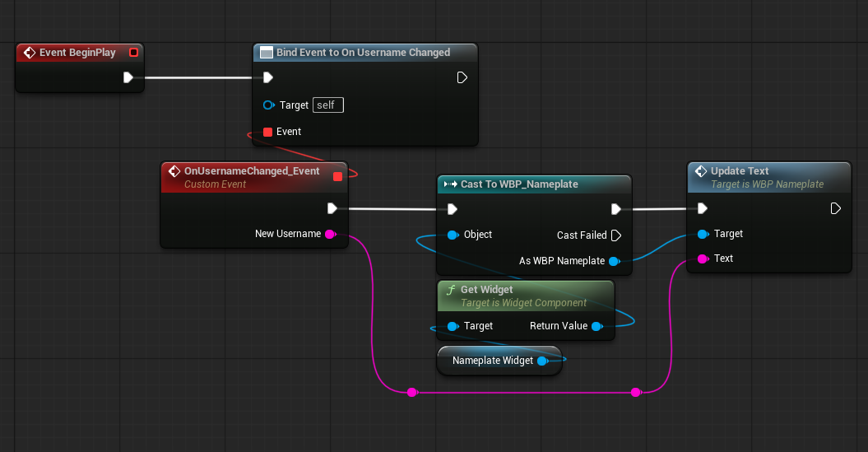Click the Return Value pin on Get Widget

coord(596,326)
